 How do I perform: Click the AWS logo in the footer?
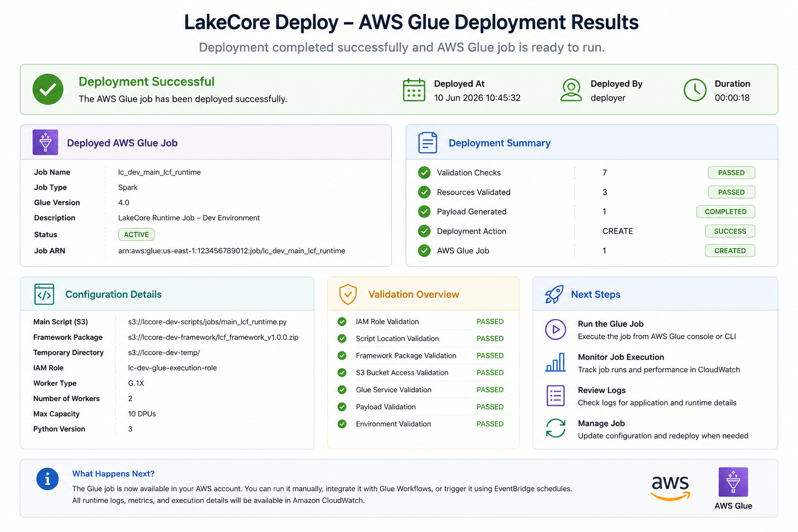670,487
